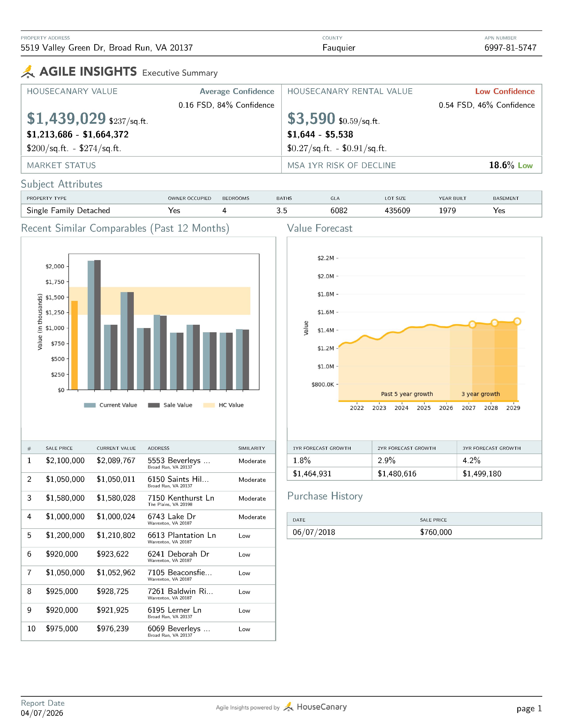The height and width of the screenshot is (728, 563).
Task: Click the 06/07/2018 purchase history date
Action: [x=314, y=532]
